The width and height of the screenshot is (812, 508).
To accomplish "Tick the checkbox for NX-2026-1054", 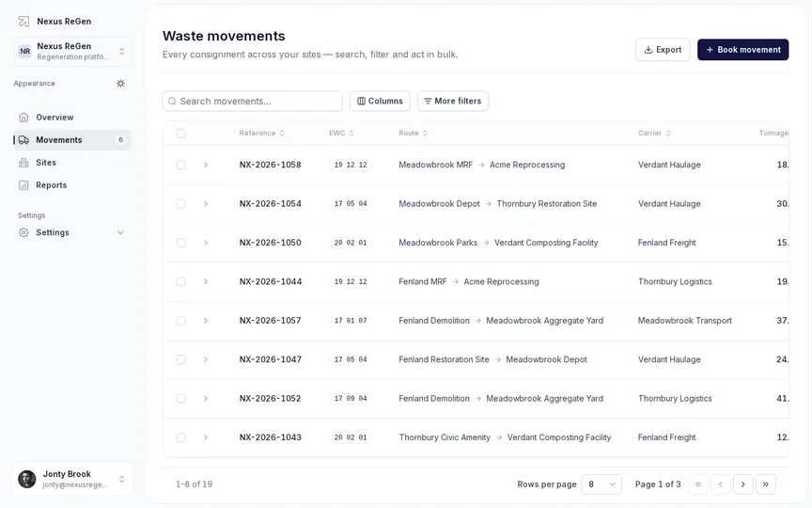I will (x=180, y=204).
